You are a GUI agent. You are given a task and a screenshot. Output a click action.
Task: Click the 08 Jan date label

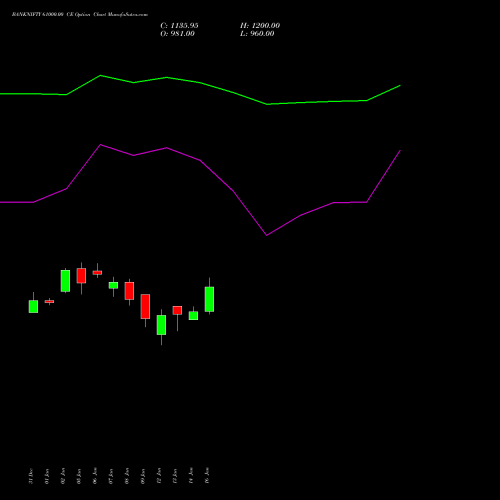click(x=127, y=476)
